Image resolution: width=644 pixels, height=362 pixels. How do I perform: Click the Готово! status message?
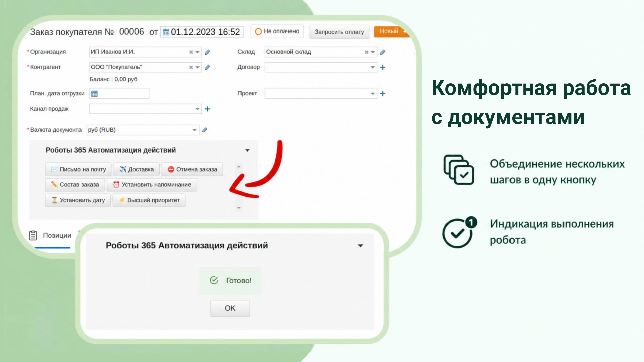point(230,281)
